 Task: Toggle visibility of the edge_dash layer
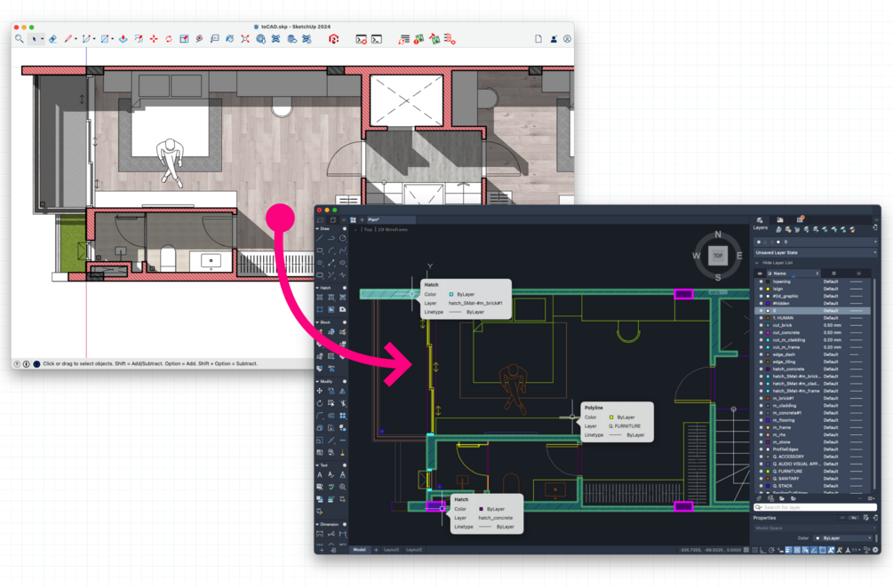(761, 354)
